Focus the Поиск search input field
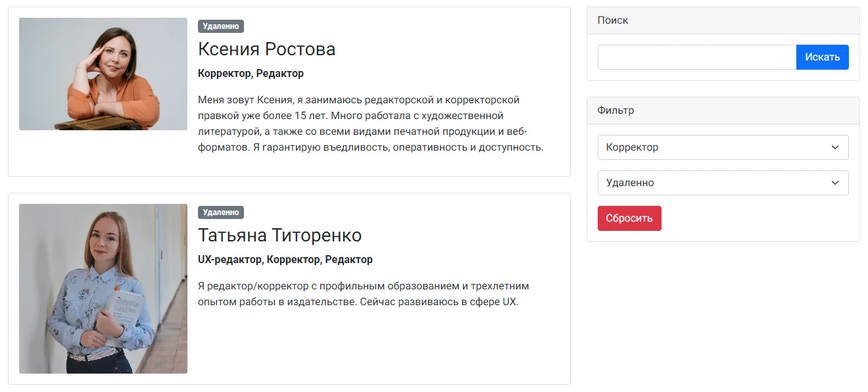 pyautogui.click(x=696, y=57)
